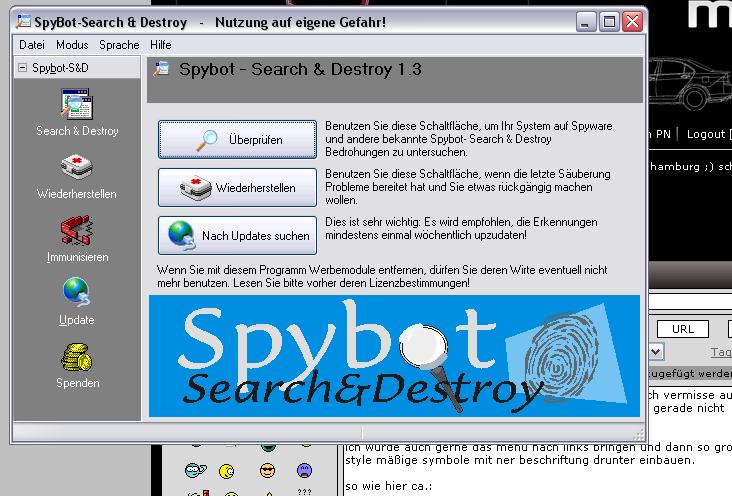Click the Spybot Search&Destroy logo banner

coord(394,356)
